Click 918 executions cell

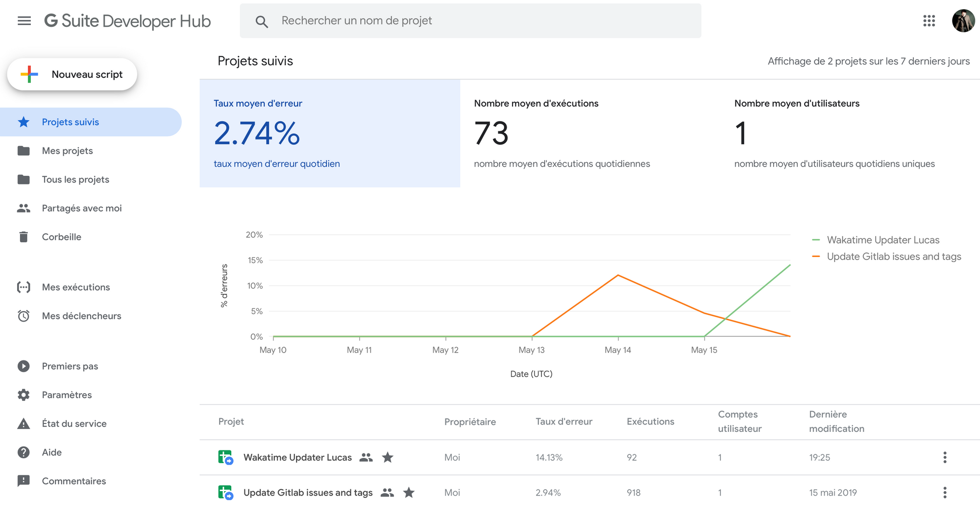[x=634, y=493]
